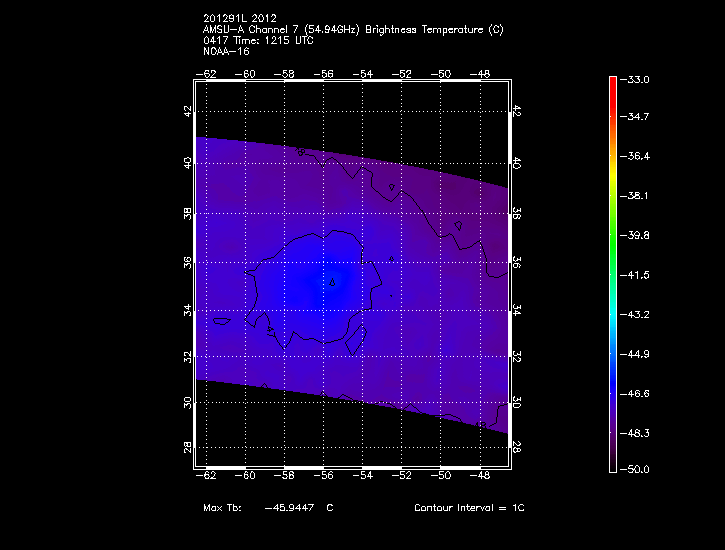Click the -41.5 color scale label

tap(638, 274)
